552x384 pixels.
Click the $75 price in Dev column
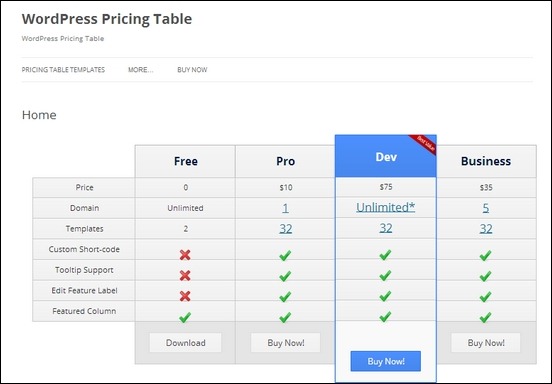click(x=386, y=187)
